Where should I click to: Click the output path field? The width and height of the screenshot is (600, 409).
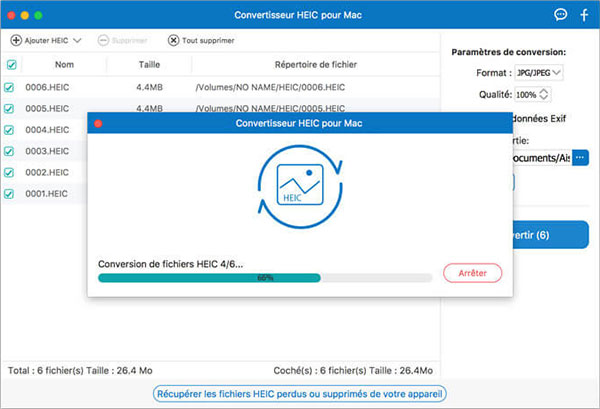[x=542, y=158]
